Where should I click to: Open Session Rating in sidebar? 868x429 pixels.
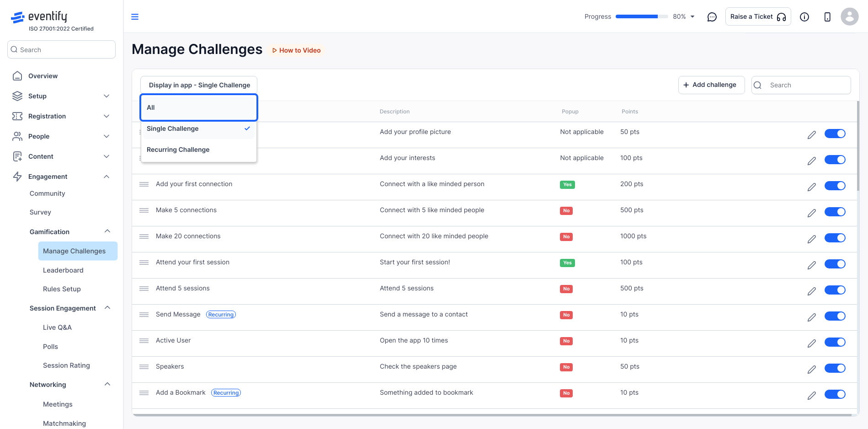[x=66, y=365]
